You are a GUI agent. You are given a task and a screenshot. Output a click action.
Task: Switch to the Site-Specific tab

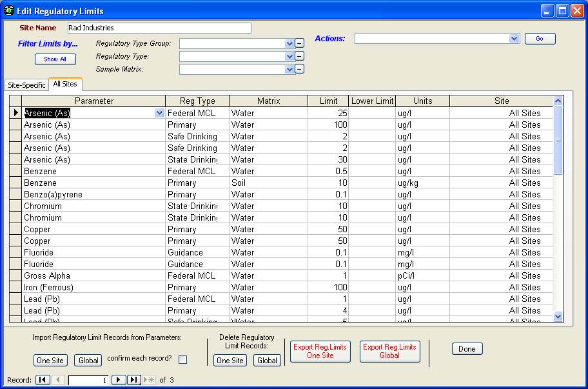tap(26, 85)
